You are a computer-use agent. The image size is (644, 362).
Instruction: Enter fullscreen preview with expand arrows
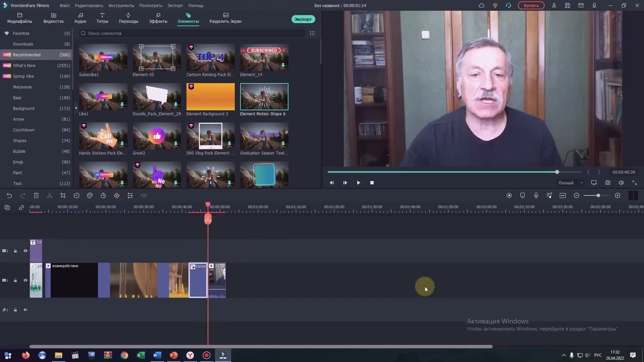634,183
